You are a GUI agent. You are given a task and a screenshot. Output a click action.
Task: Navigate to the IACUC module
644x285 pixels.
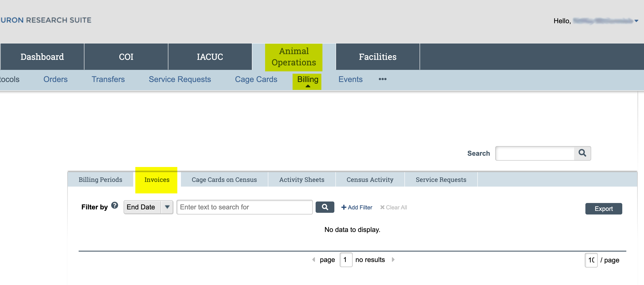click(209, 57)
